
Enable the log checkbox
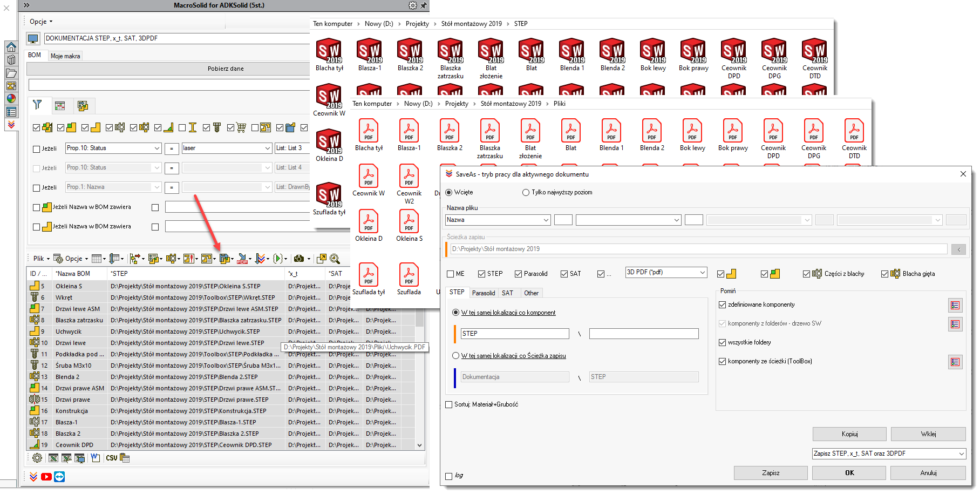(x=448, y=476)
